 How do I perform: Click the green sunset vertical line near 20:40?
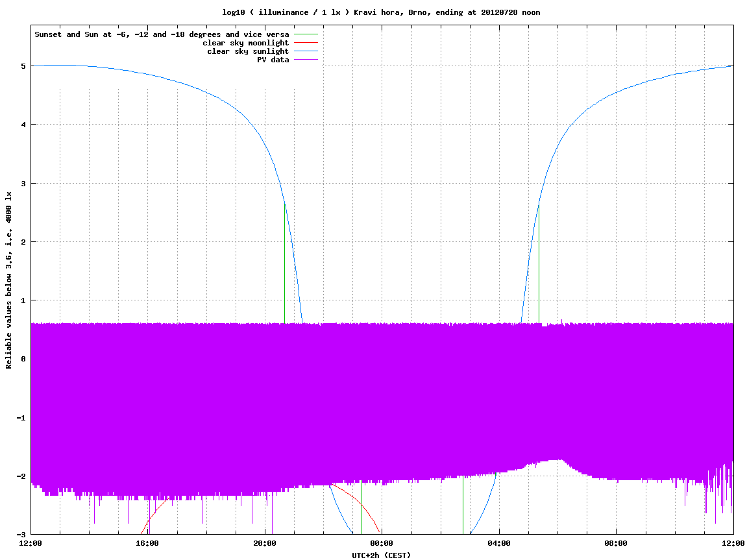pyautogui.click(x=284, y=263)
